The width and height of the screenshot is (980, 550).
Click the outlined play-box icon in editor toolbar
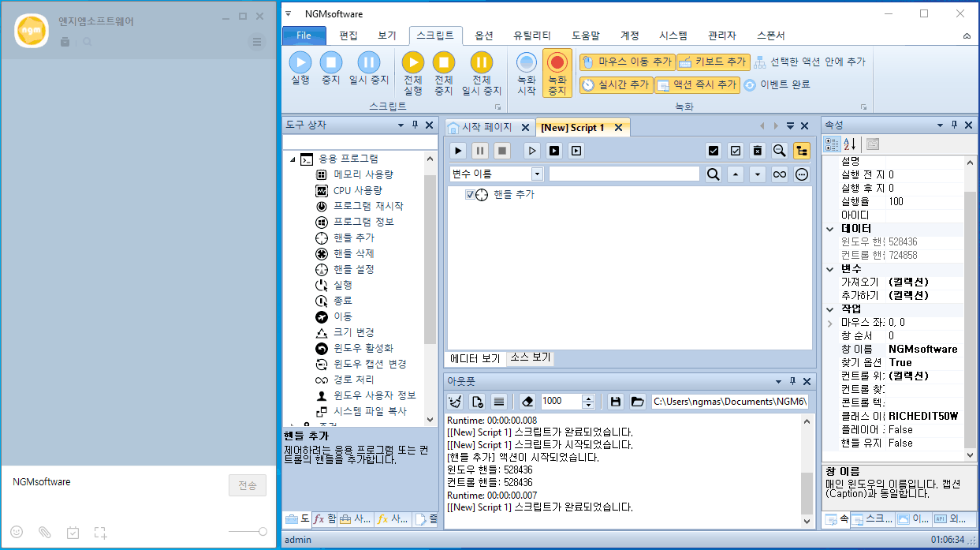click(x=576, y=150)
